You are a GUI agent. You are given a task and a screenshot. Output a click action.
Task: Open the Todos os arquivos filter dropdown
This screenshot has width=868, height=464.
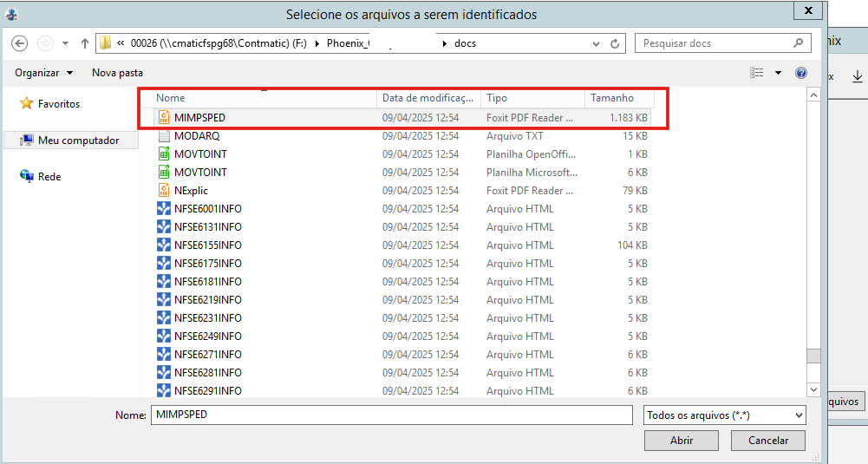[725, 415]
